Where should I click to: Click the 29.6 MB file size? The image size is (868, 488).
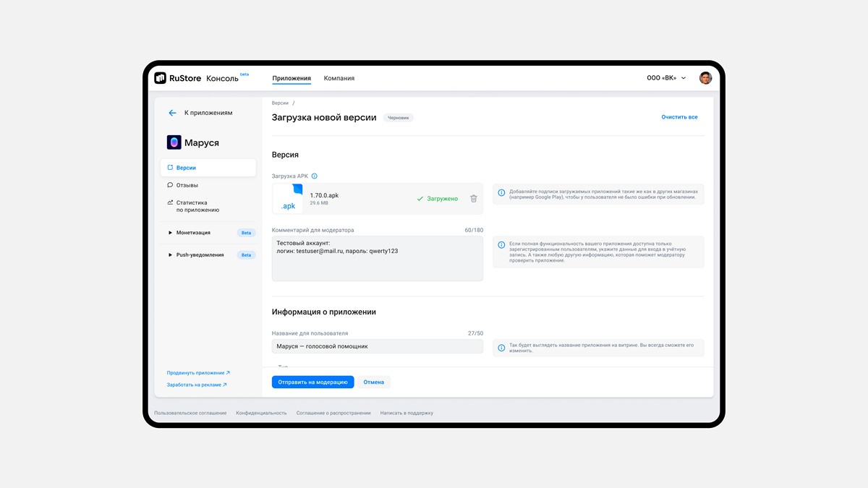coord(319,204)
